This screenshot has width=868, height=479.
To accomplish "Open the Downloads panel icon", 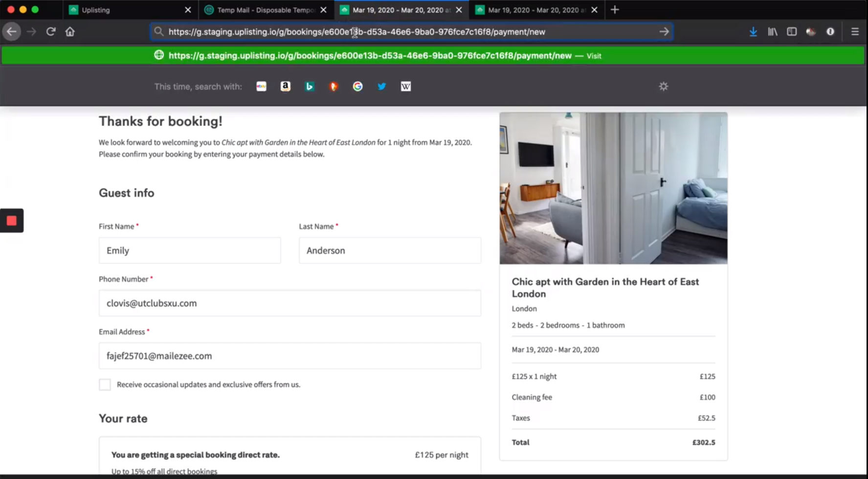I will point(753,31).
